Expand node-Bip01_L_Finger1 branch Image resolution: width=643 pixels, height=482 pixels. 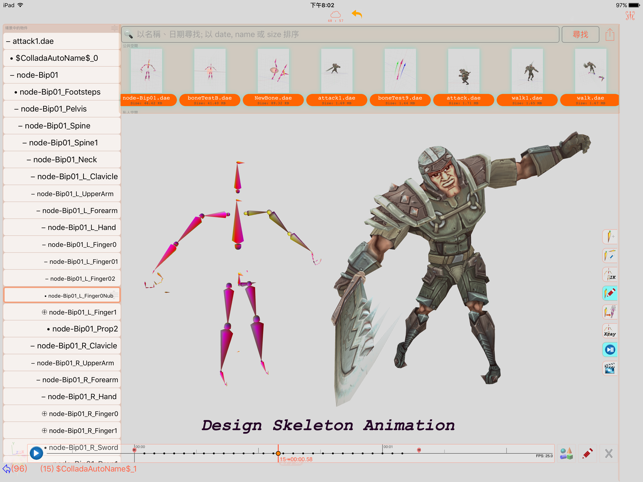click(x=44, y=312)
